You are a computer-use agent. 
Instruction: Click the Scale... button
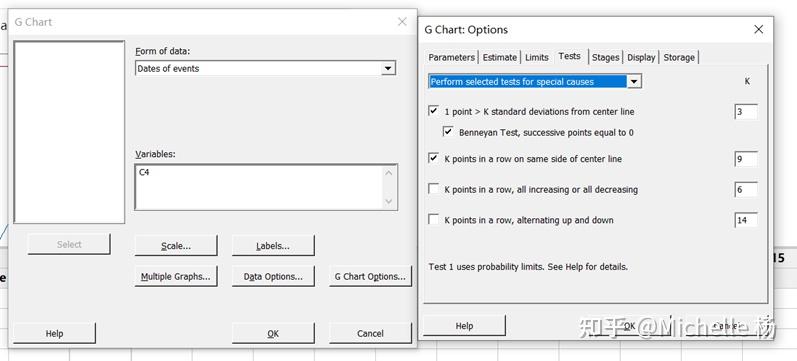point(176,246)
